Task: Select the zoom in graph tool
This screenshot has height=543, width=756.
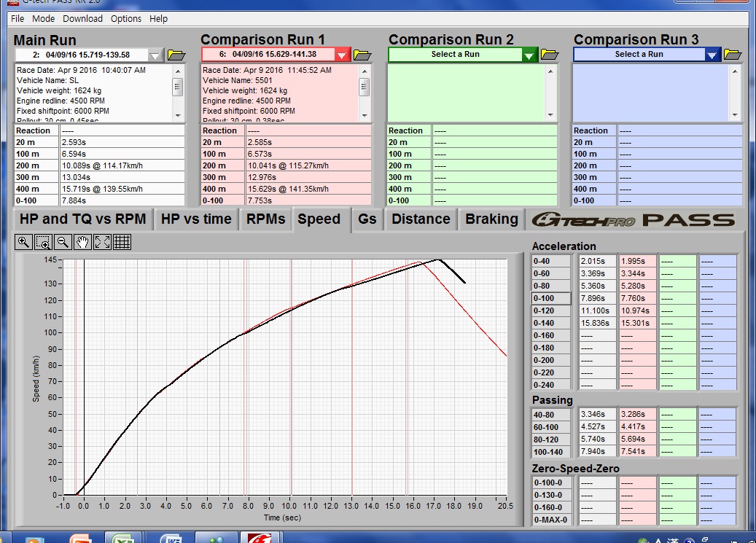Action: (23, 242)
